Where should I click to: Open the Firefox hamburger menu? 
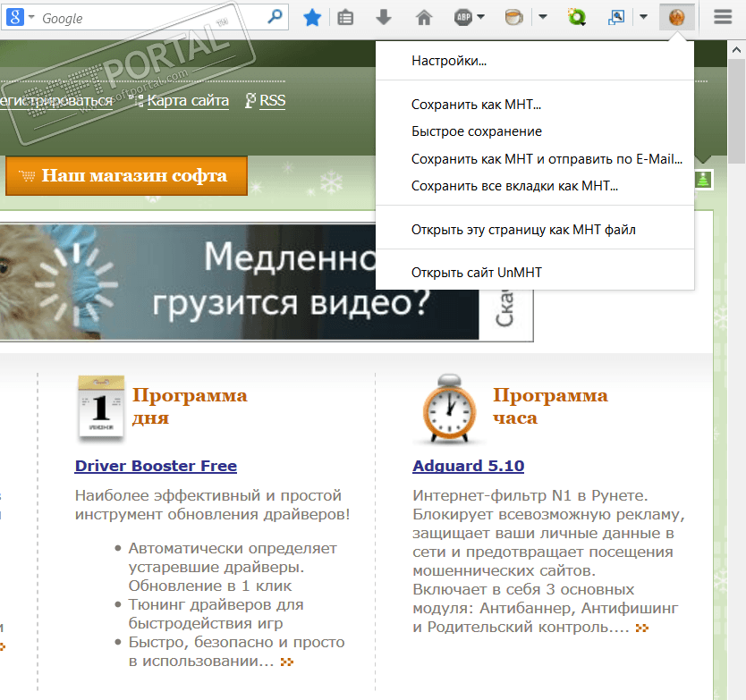click(x=723, y=18)
